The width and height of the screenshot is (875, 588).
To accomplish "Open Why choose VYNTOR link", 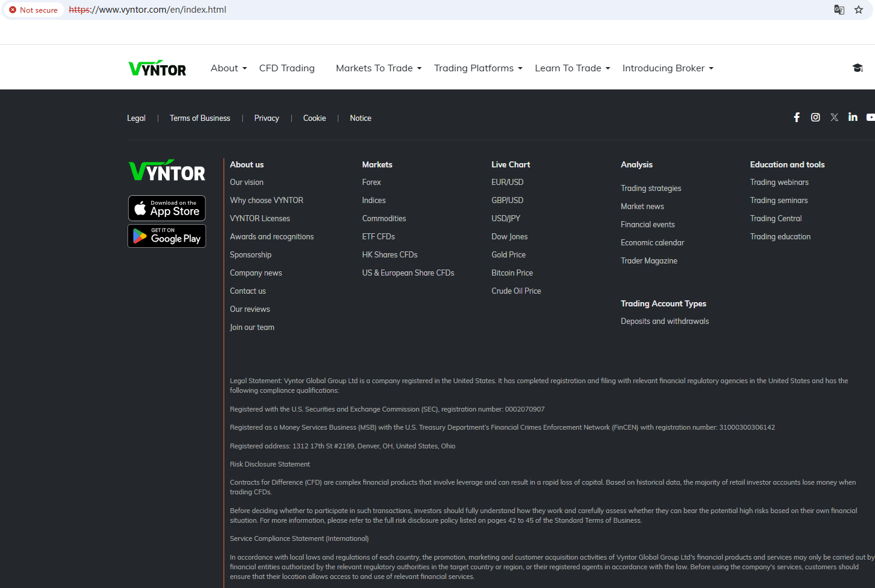I will tap(266, 201).
